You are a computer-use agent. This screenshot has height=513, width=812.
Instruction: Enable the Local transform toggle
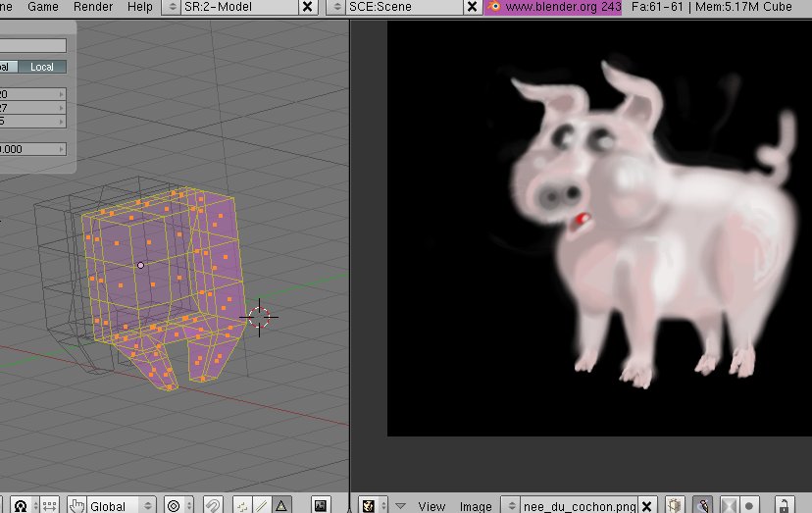click(41, 67)
